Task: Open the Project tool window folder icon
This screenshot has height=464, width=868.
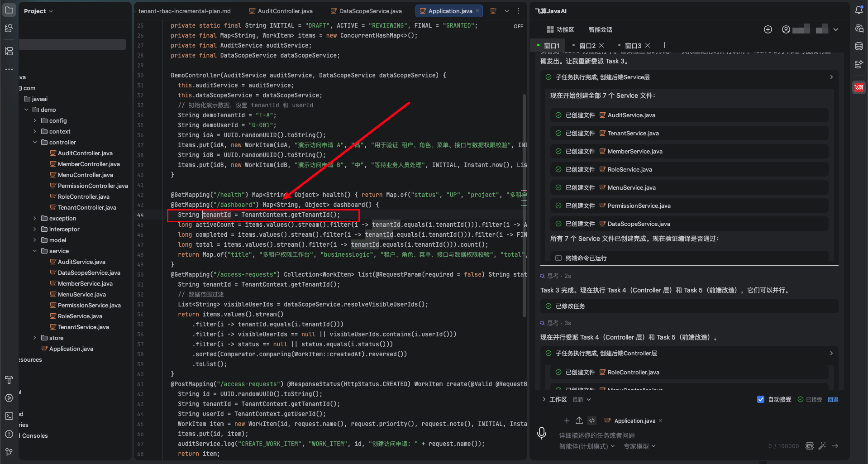Action: click(x=9, y=10)
